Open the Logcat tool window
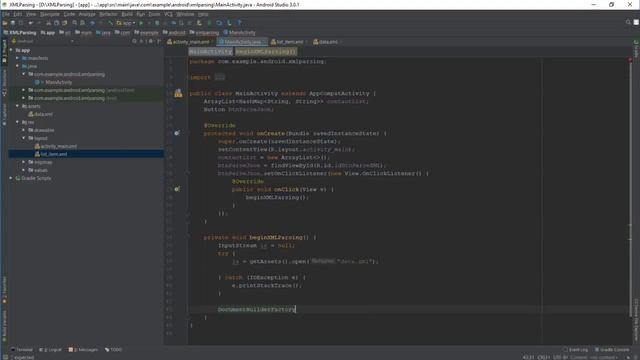Screen dimensions: 640x360 50,350
